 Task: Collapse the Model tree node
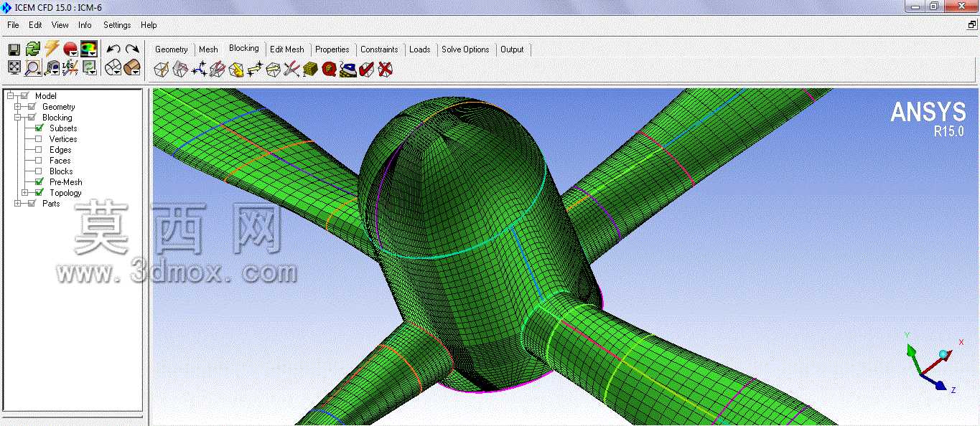click(x=11, y=96)
